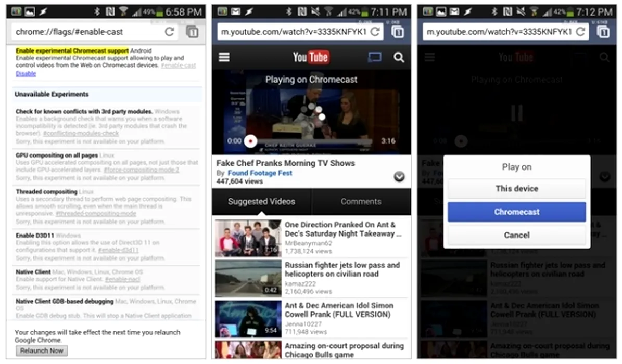Reload the YouTube page in the middle phone
The image size is (622, 364).
tap(375, 32)
